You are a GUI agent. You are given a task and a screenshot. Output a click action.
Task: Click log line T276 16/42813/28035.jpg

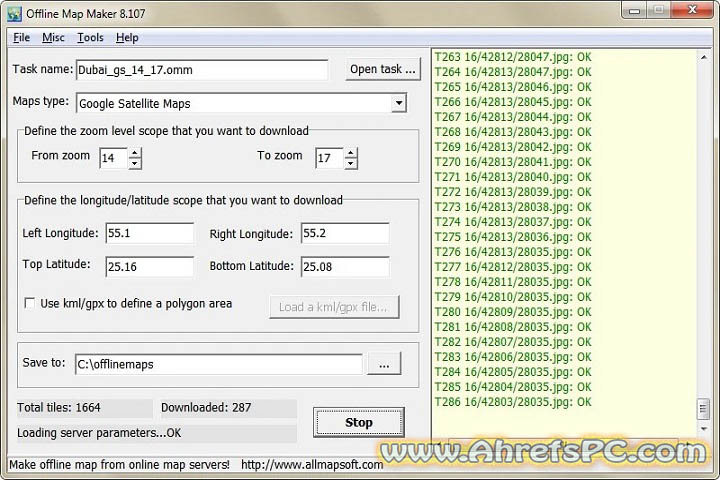(x=513, y=252)
